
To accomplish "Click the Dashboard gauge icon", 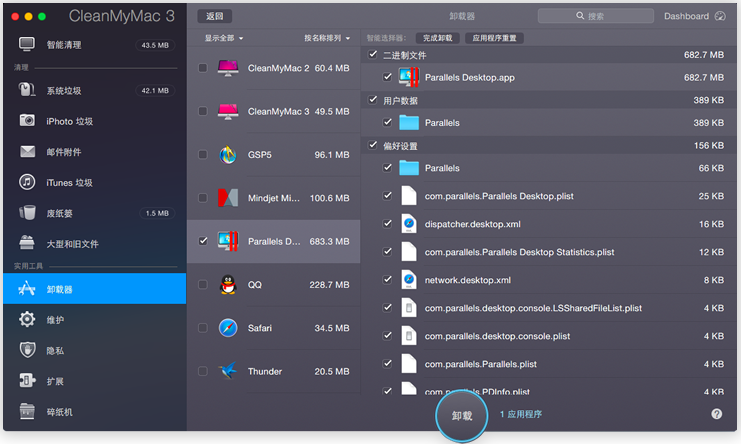I will tap(720, 16).
